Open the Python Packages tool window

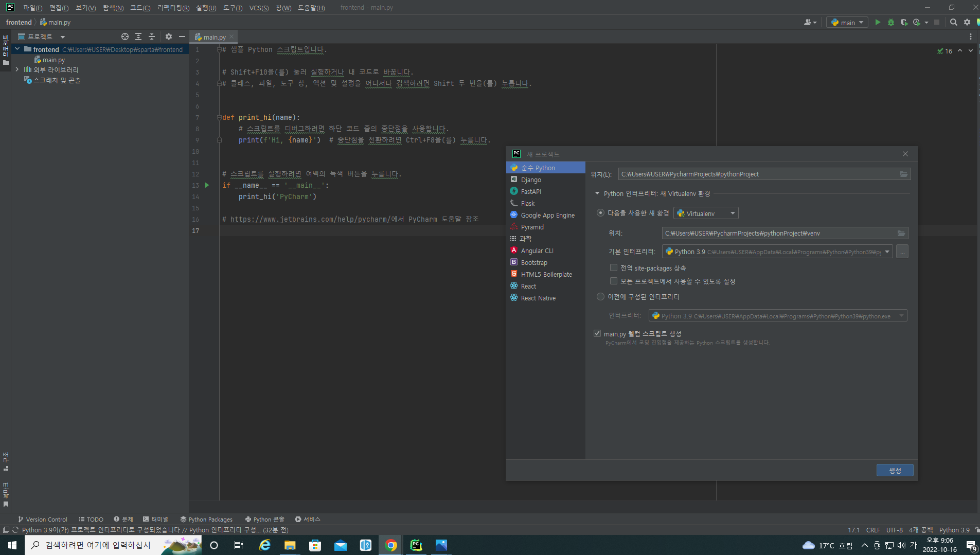206,520
